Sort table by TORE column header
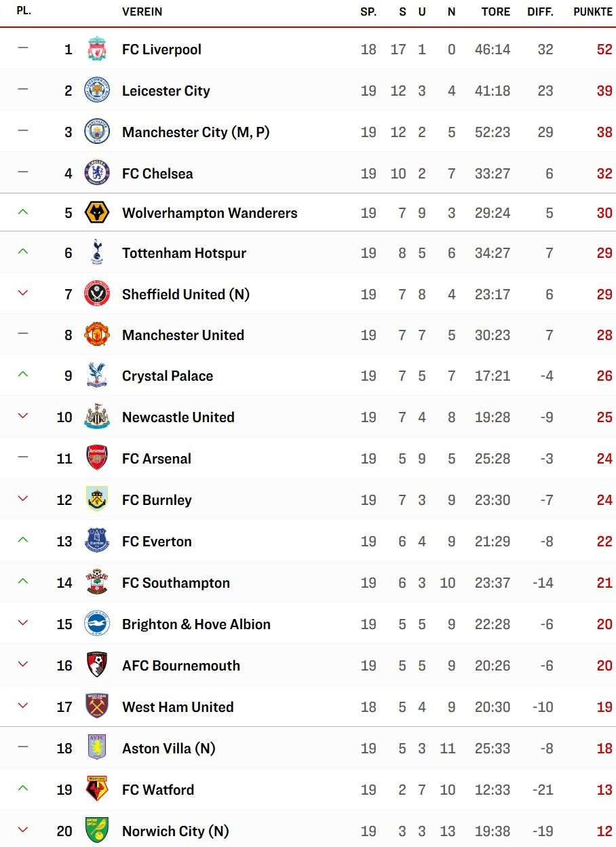Image resolution: width=616 pixels, height=847 pixels. point(496,12)
